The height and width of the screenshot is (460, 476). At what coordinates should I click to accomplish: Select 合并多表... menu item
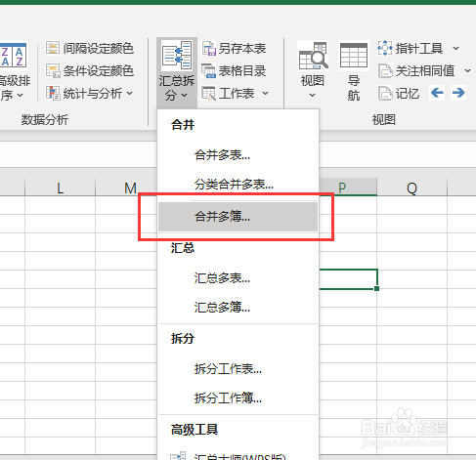[238, 155]
